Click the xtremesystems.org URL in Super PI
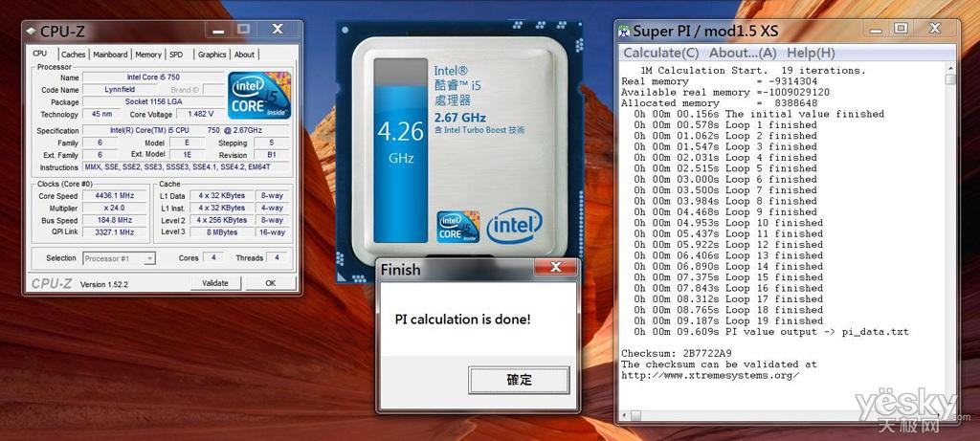The image size is (980, 441). pos(710,375)
